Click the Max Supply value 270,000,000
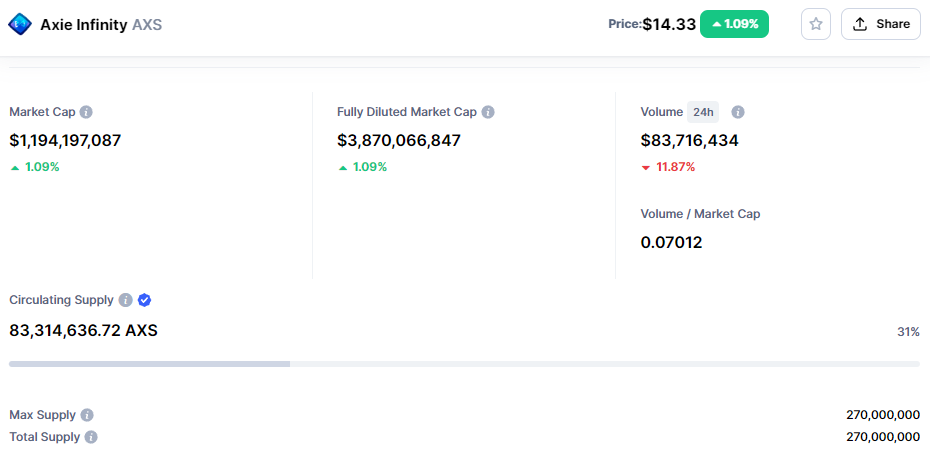Image resolution: width=930 pixels, height=458 pixels. pyautogui.click(x=883, y=415)
